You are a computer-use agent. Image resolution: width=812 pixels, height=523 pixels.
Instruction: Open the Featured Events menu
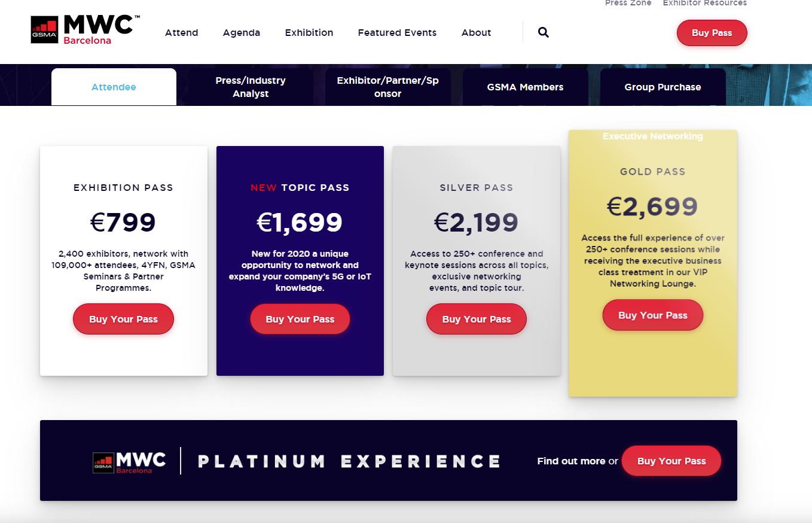click(x=397, y=32)
